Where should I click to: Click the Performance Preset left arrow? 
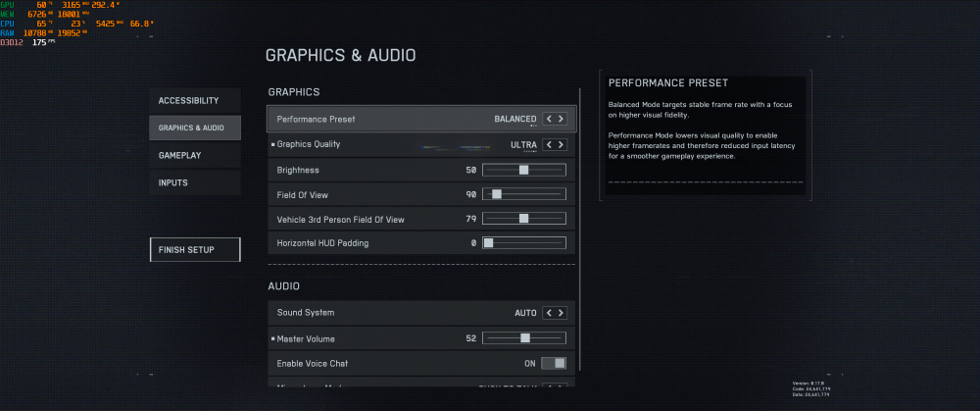coord(549,119)
